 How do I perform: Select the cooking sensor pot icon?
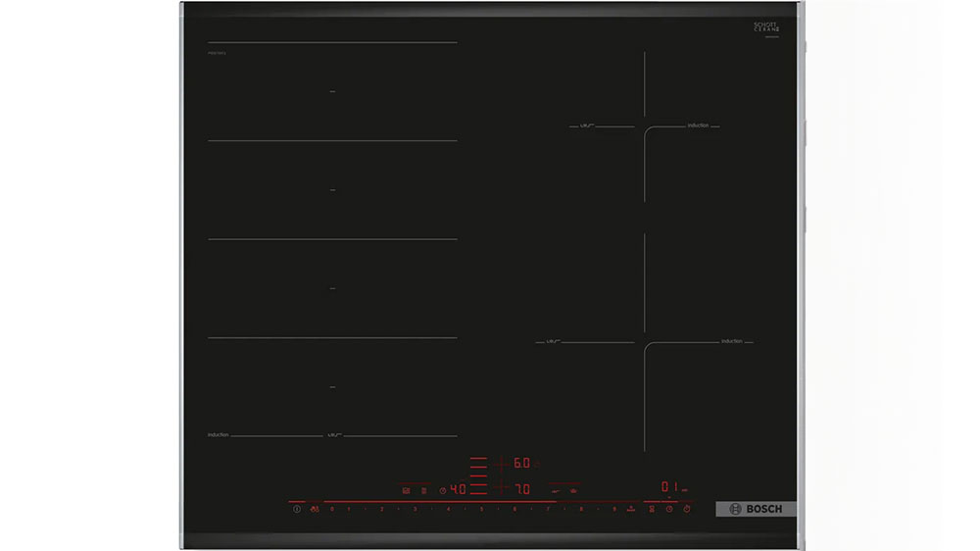[573, 491]
